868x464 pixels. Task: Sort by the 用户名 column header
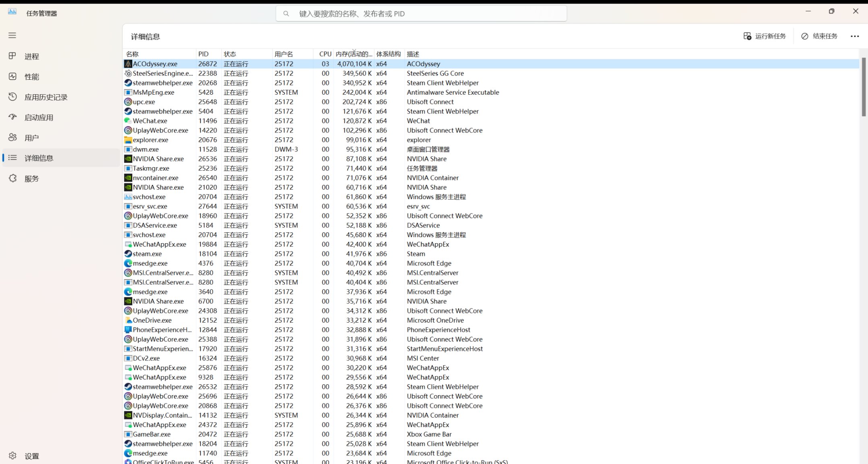pos(293,54)
